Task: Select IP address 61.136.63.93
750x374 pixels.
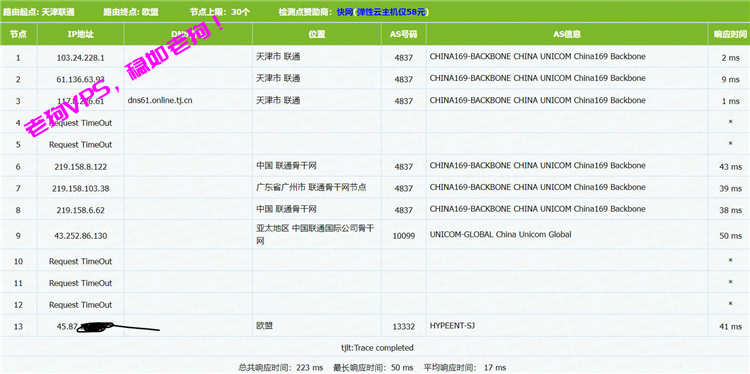Action: tap(80, 79)
